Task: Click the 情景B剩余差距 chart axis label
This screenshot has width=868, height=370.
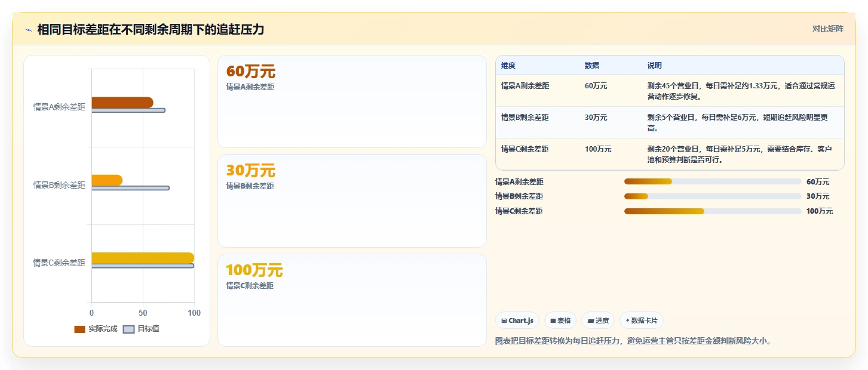Action: coord(59,186)
